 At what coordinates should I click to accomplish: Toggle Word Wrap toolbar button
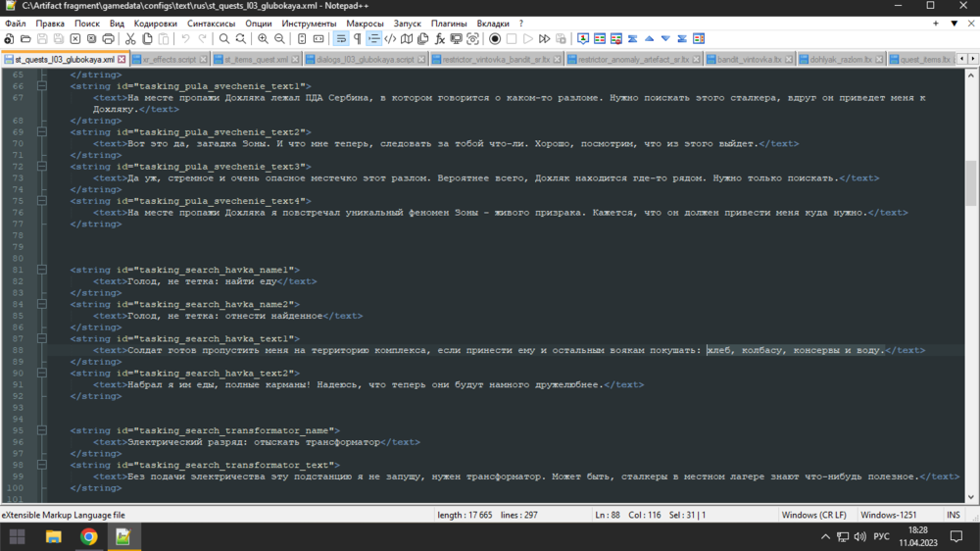341,39
